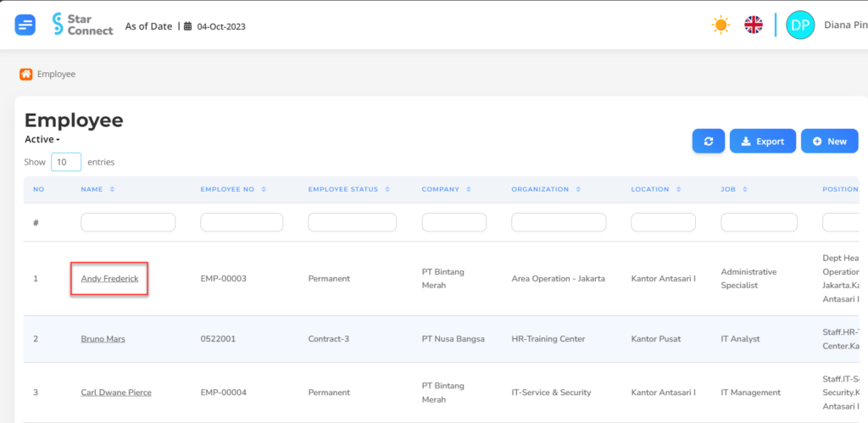
Task: Toggle the sun light theme icon
Action: pyautogui.click(x=721, y=25)
